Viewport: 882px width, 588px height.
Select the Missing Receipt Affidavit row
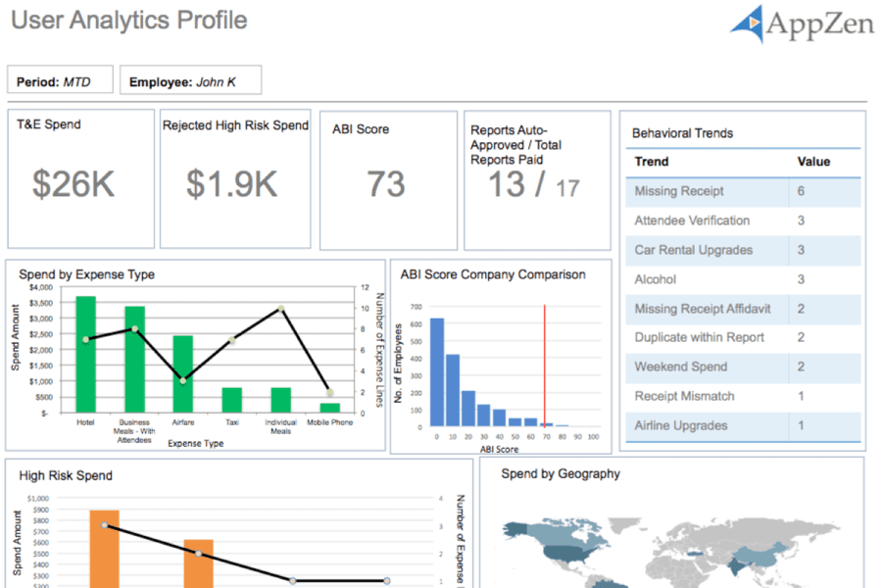point(743,309)
